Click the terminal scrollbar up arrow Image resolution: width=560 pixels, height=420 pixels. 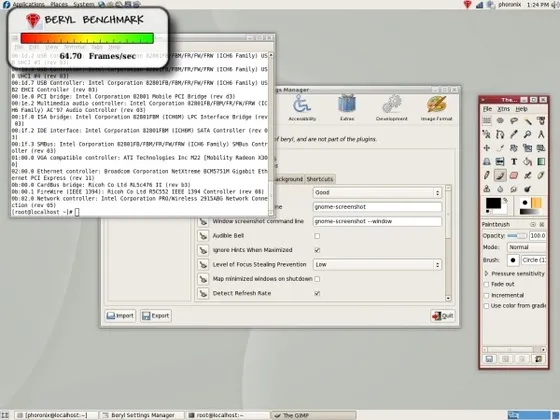click(271, 55)
